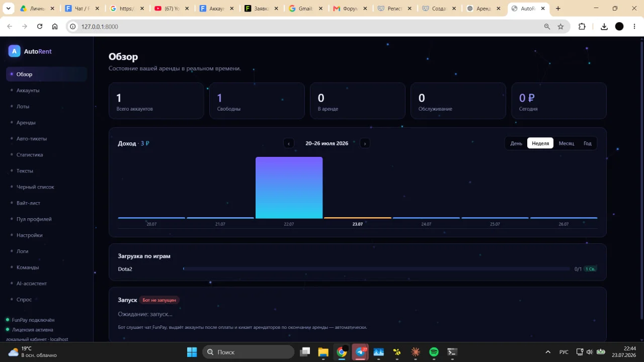Open the zoom magnifier in the address bar

coord(547,27)
